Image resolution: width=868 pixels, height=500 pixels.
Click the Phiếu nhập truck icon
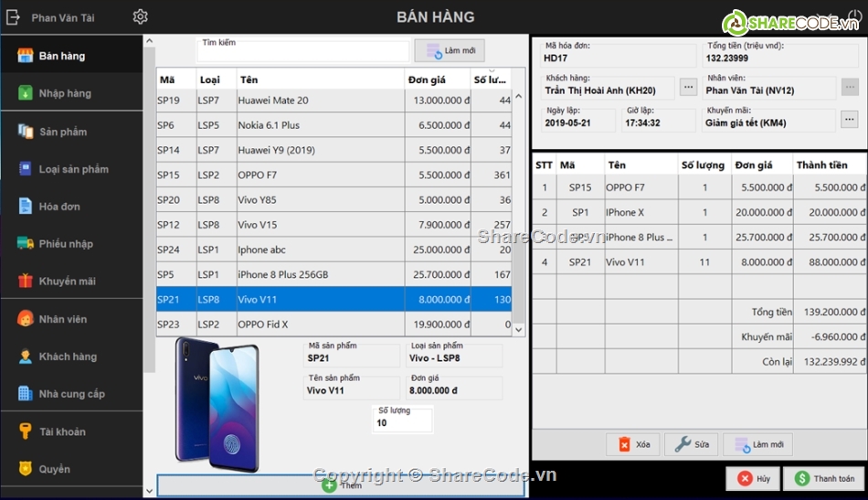tap(25, 243)
